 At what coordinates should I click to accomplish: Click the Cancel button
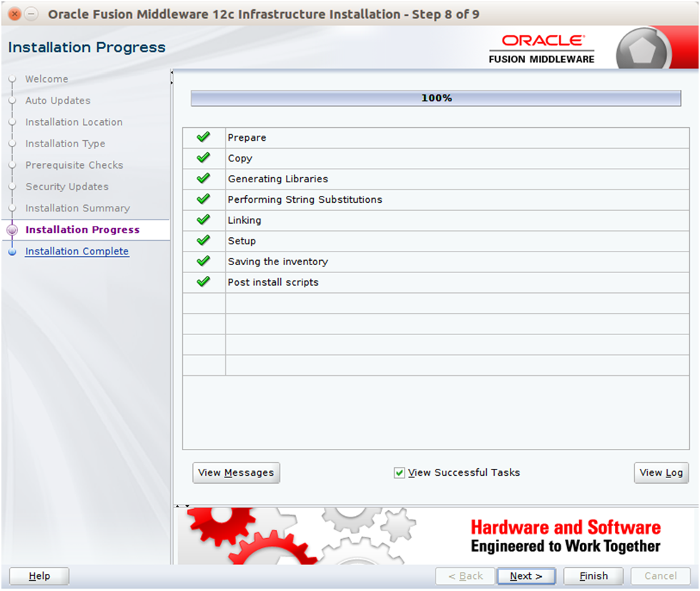660,576
